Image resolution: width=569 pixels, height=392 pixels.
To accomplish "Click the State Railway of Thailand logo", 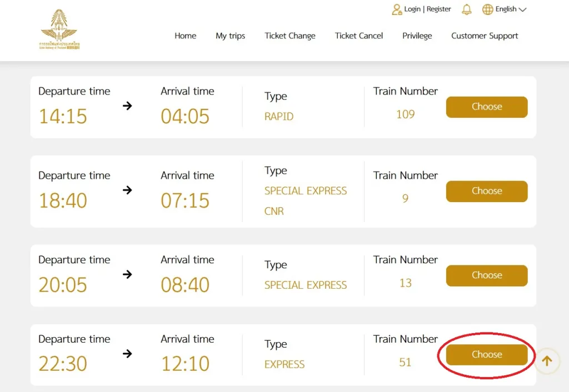I will 59,29.
